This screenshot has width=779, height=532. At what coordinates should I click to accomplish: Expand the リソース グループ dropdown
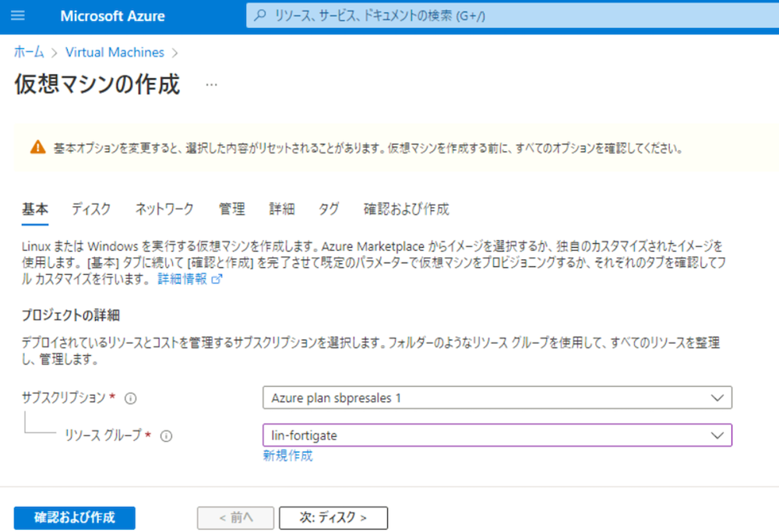(497, 435)
